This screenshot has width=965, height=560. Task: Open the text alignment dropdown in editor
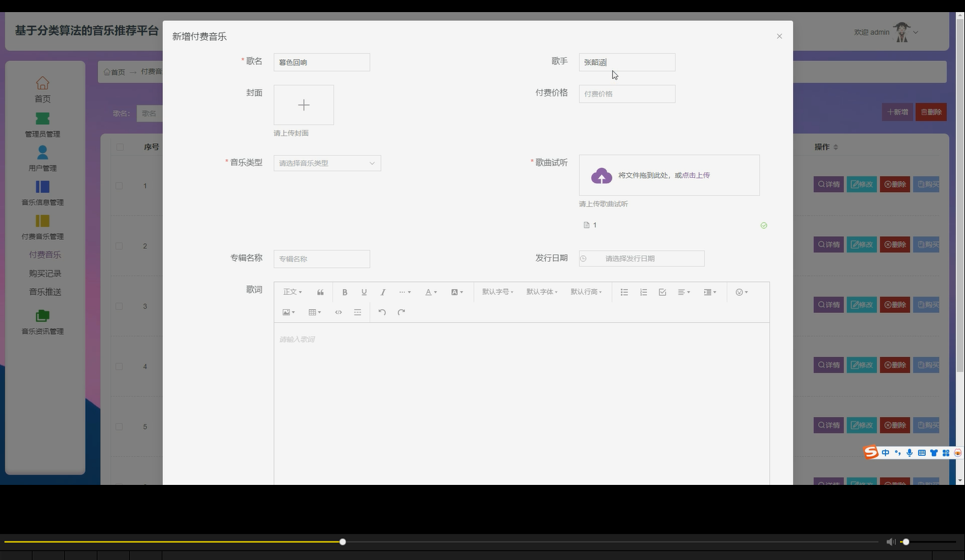click(684, 292)
